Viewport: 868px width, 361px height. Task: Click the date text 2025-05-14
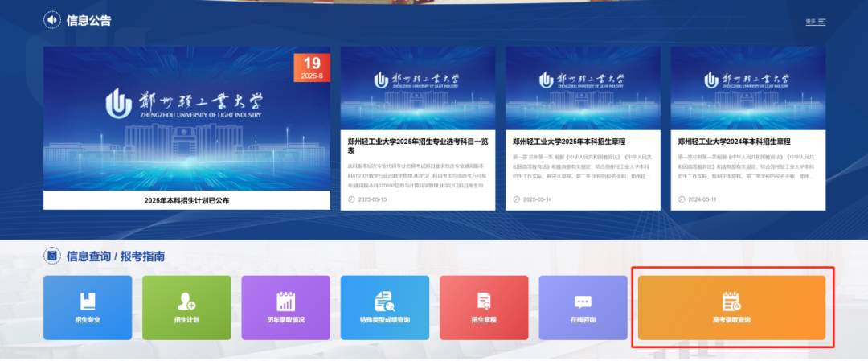click(538, 199)
